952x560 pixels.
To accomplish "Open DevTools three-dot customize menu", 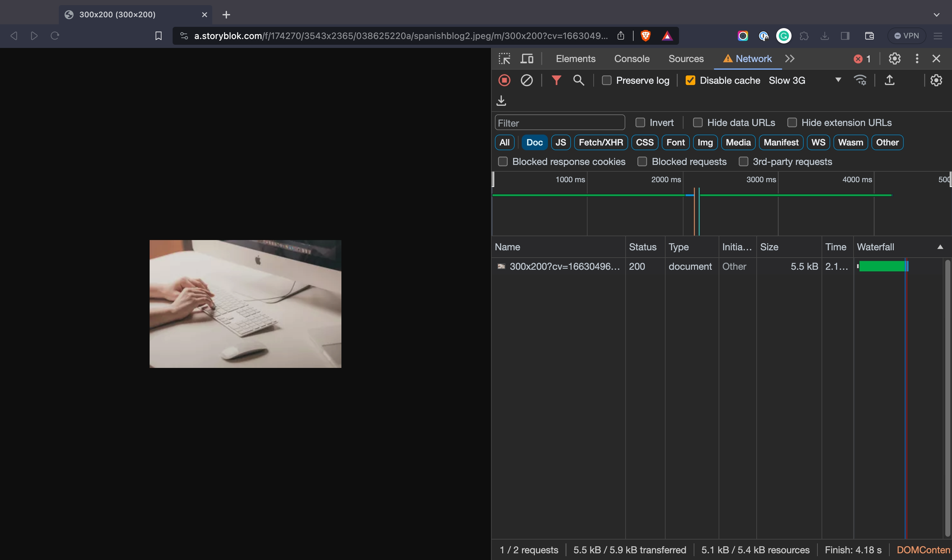I will point(917,58).
